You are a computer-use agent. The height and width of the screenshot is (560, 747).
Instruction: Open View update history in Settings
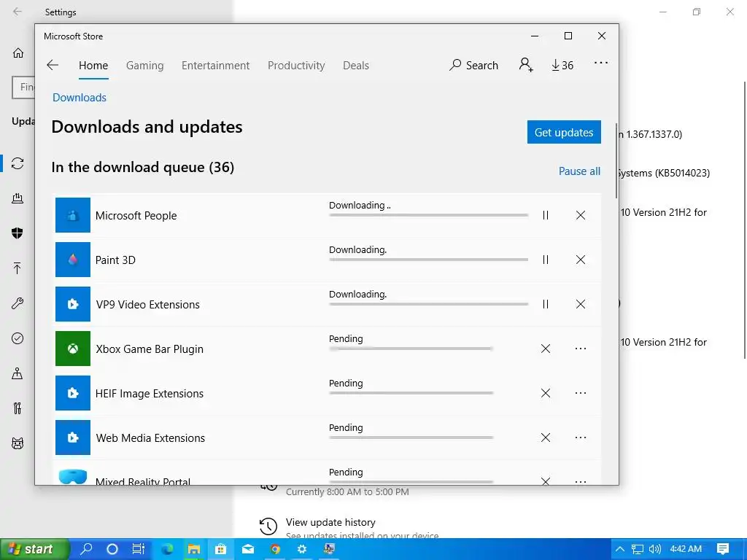(330, 522)
